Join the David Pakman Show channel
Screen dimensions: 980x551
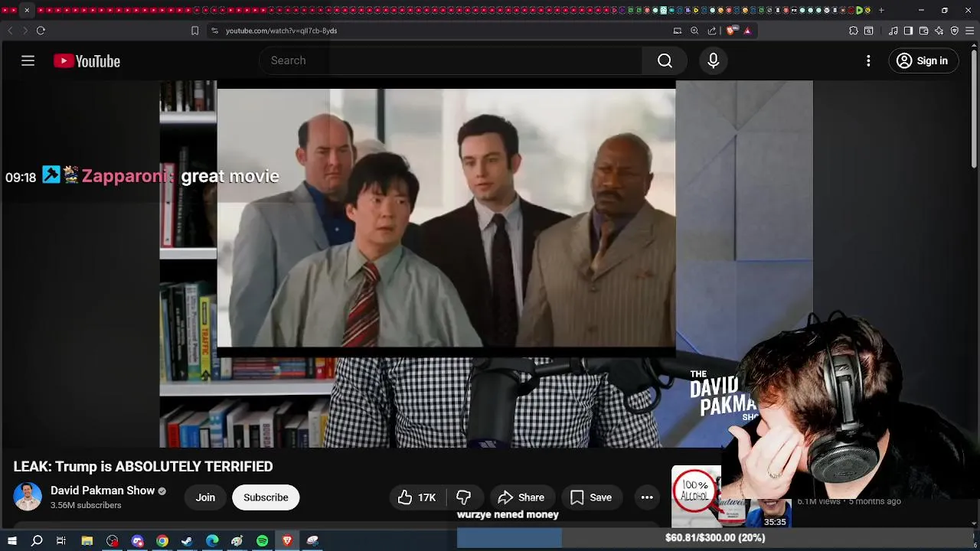tap(205, 497)
